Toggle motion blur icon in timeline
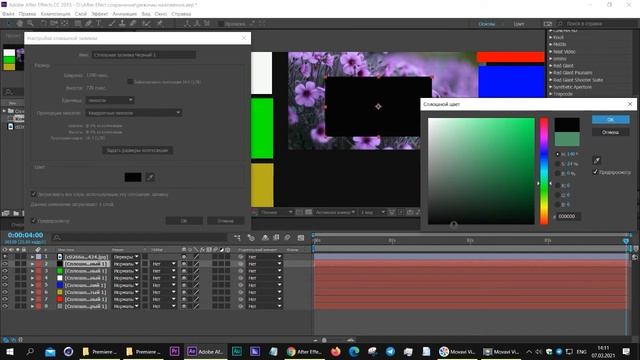 pos(287,237)
